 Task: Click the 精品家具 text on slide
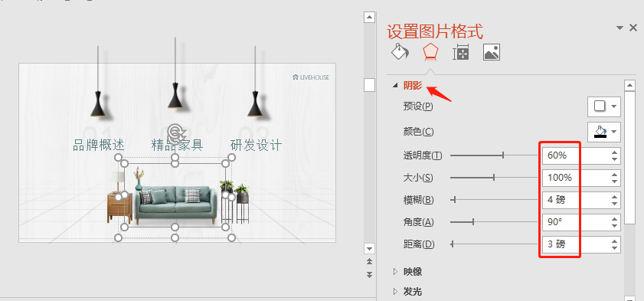(x=178, y=146)
